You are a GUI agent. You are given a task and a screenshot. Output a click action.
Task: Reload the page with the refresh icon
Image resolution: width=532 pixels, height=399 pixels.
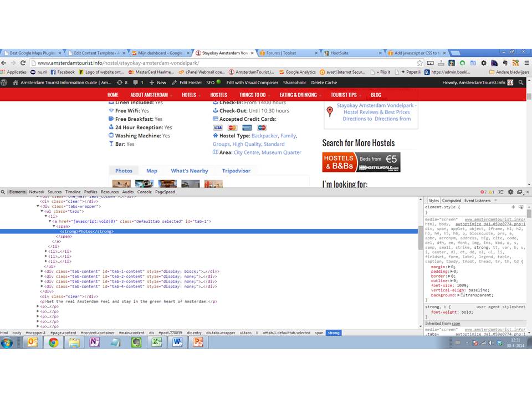click(23, 63)
